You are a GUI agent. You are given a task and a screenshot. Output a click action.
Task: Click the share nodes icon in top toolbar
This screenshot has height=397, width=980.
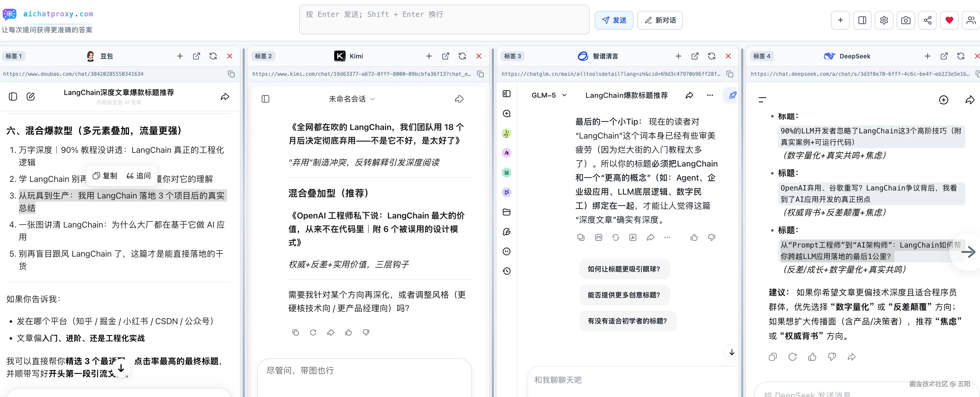pyautogui.click(x=928, y=20)
